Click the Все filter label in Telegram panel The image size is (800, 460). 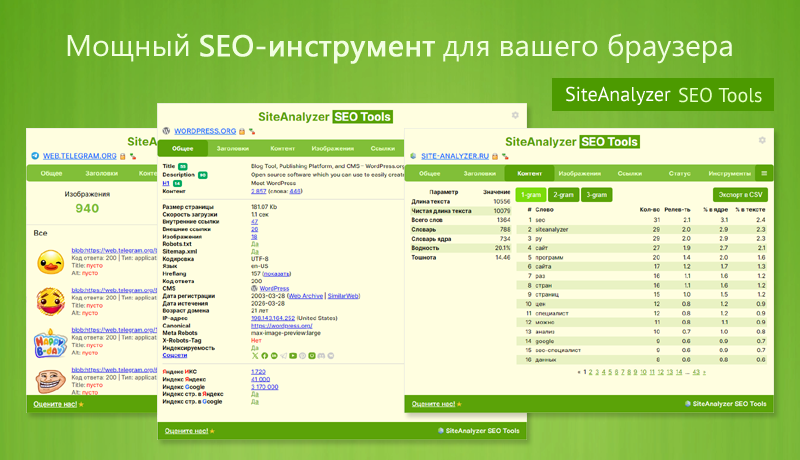pos(40,233)
